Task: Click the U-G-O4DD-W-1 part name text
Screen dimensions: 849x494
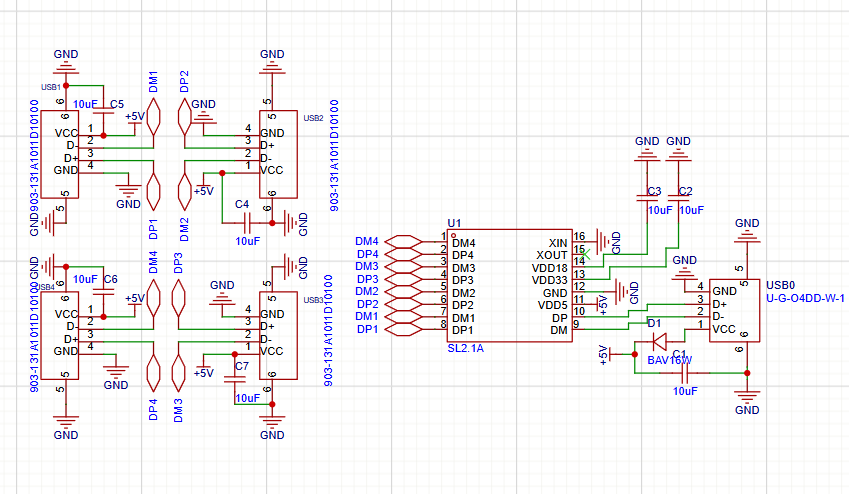Action: (x=805, y=298)
